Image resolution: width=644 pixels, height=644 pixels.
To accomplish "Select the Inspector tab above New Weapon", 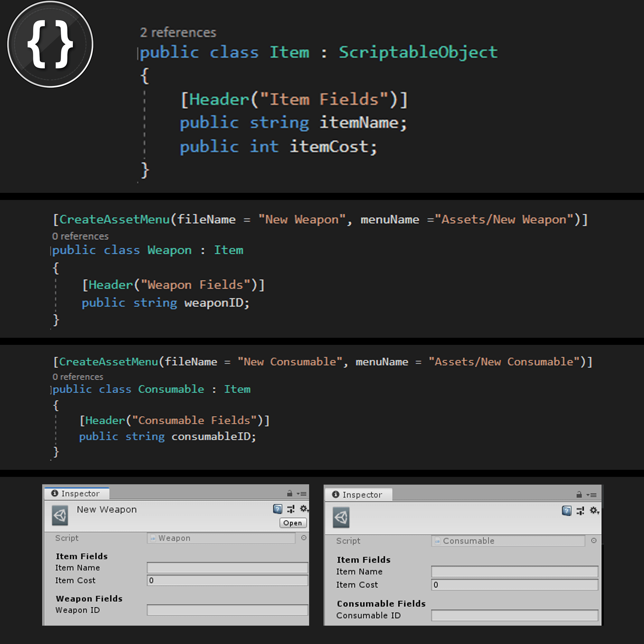I will [x=76, y=494].
